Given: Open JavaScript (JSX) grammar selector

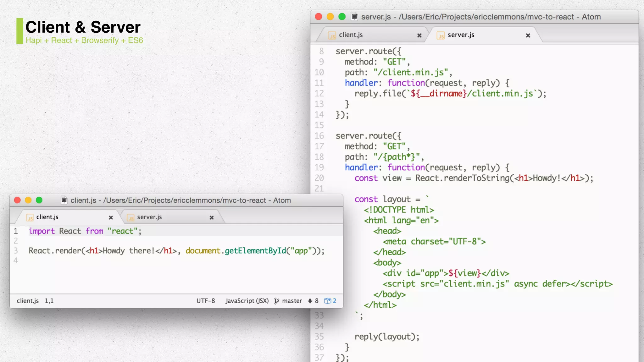Looking at the screenshot, I should point(247,301).
